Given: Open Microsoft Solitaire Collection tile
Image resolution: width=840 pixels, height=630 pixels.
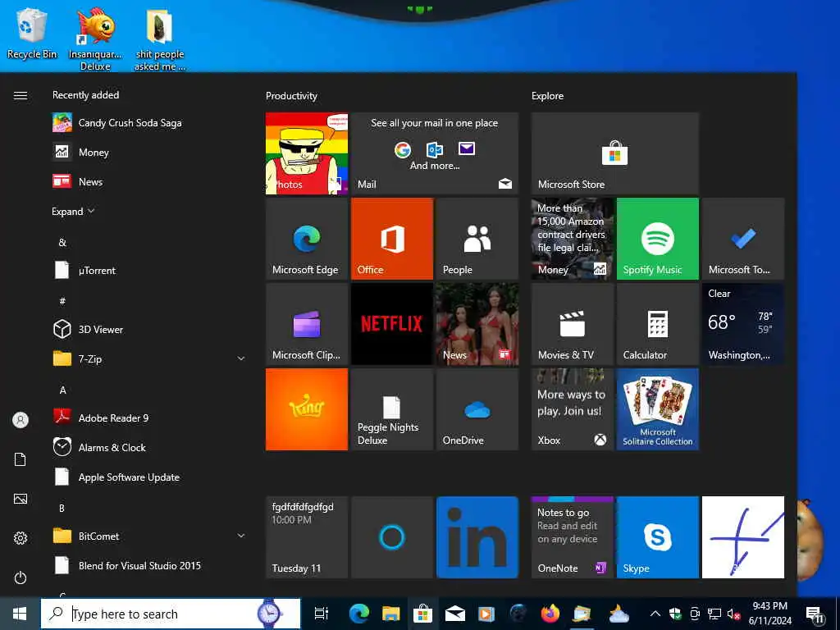Looking at the screenshot, I should [657, 409].
